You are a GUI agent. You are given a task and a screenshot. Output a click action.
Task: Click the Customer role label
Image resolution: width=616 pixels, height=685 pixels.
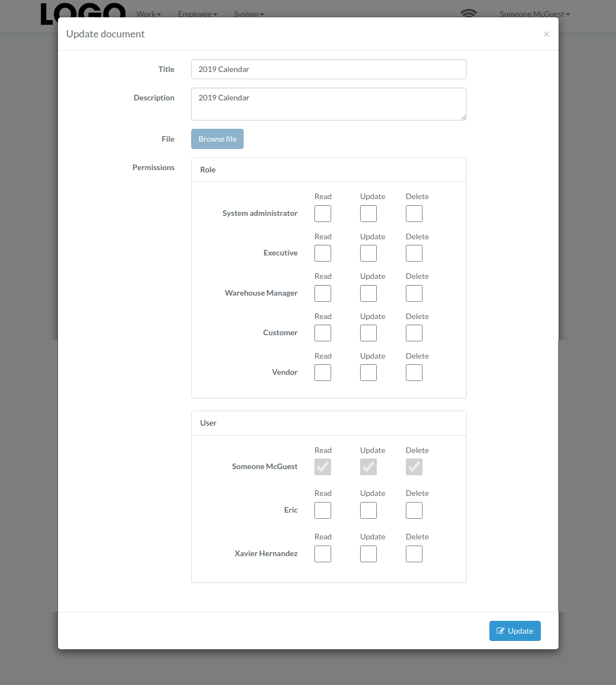[x=280, y=332]
